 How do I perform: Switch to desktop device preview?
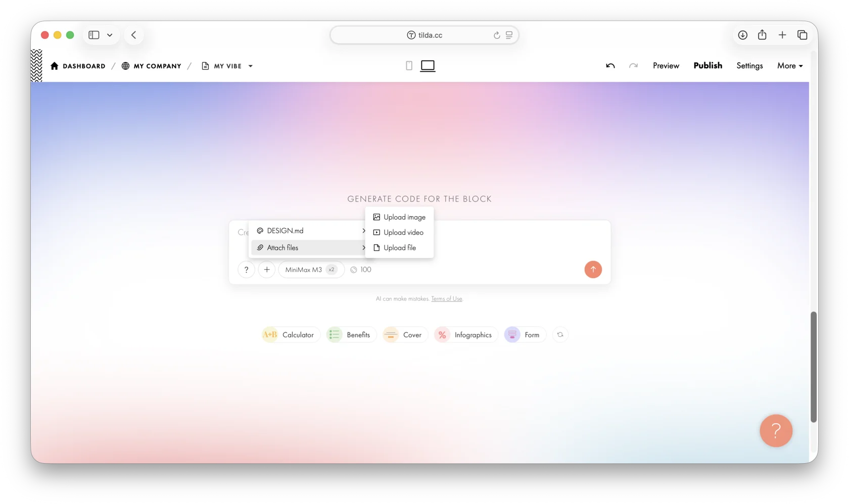click(x=428, y=66)
